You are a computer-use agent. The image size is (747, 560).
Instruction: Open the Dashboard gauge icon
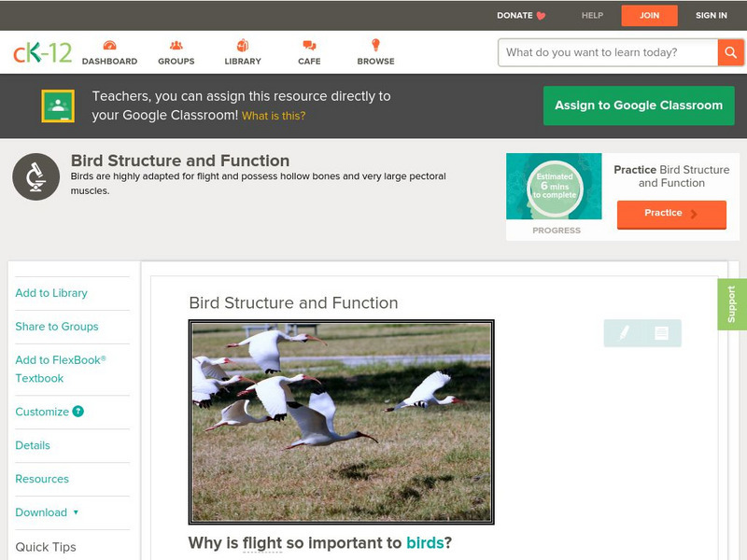109,45
